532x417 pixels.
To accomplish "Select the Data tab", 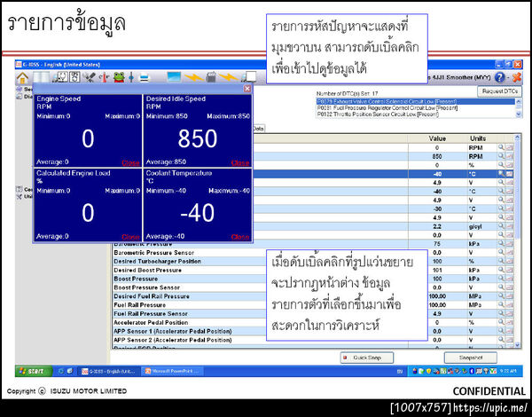I will click(259, 129).
